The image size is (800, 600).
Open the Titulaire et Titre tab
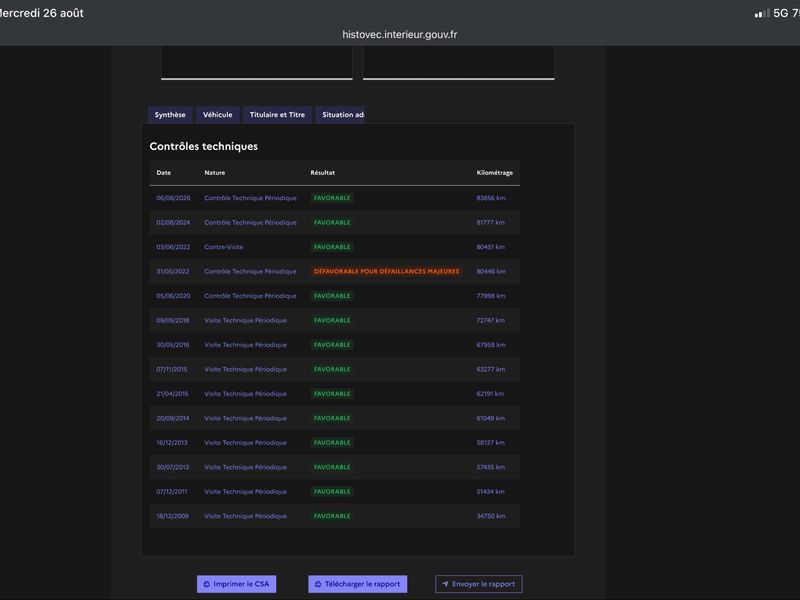(x=277, y=115)
